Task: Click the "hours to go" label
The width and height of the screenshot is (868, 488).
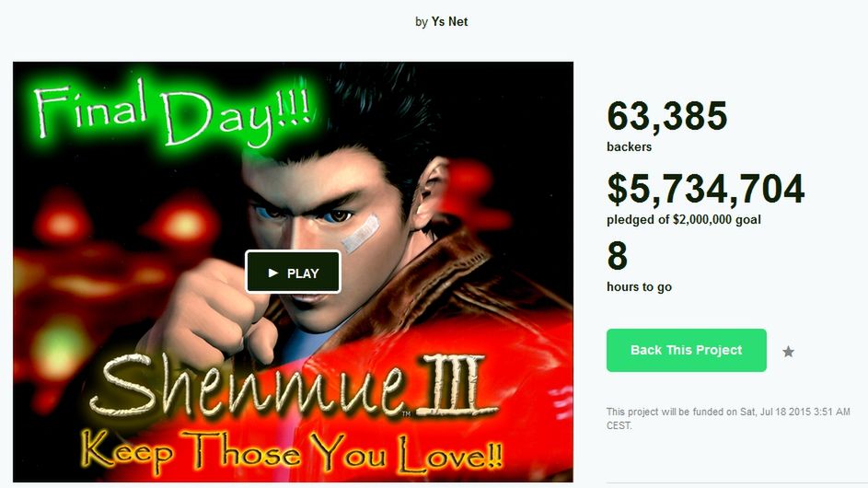Action: 640,287
